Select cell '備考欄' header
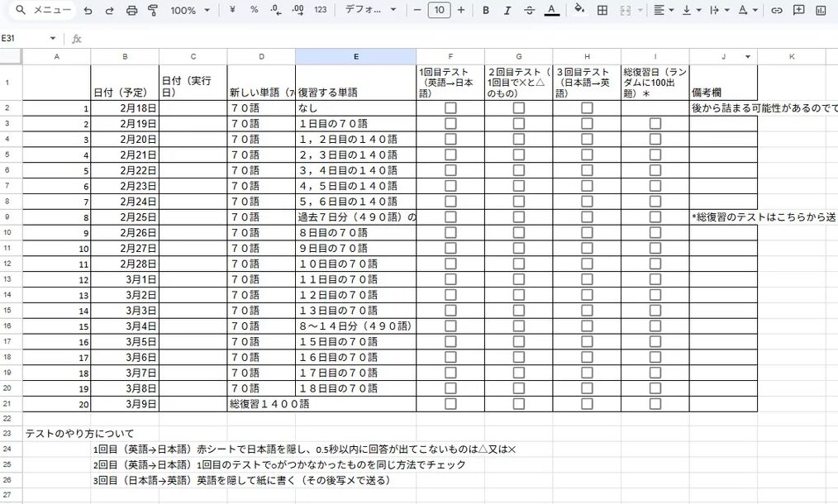This screenshot has width=838, height=504. [x=724, y=83]
